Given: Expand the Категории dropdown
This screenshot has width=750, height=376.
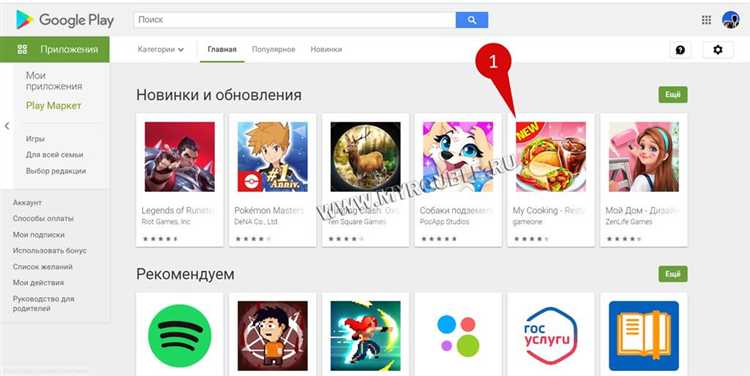Looking at the screenshot, I should coord(161,49).
